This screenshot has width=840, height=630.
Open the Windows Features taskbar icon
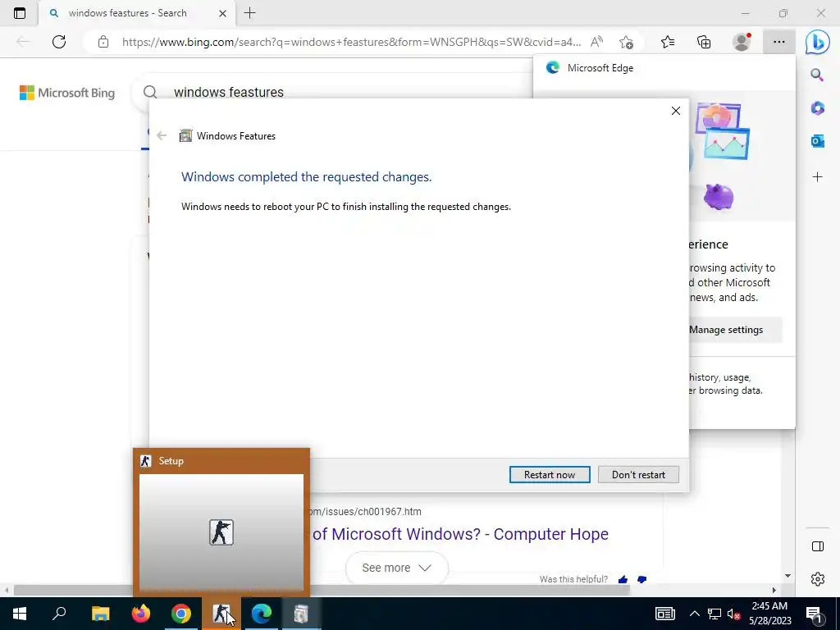click(301, 614)
